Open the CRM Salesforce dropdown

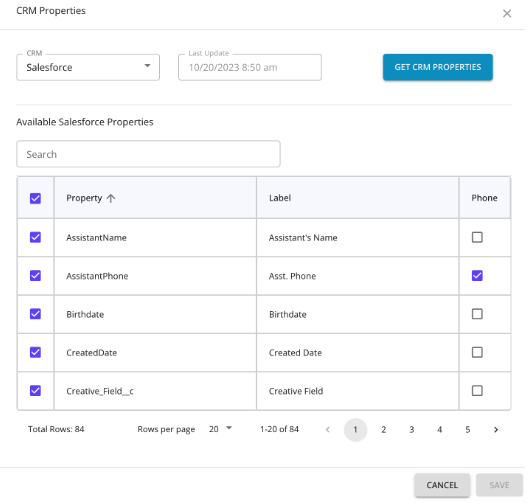click(88, 68)
